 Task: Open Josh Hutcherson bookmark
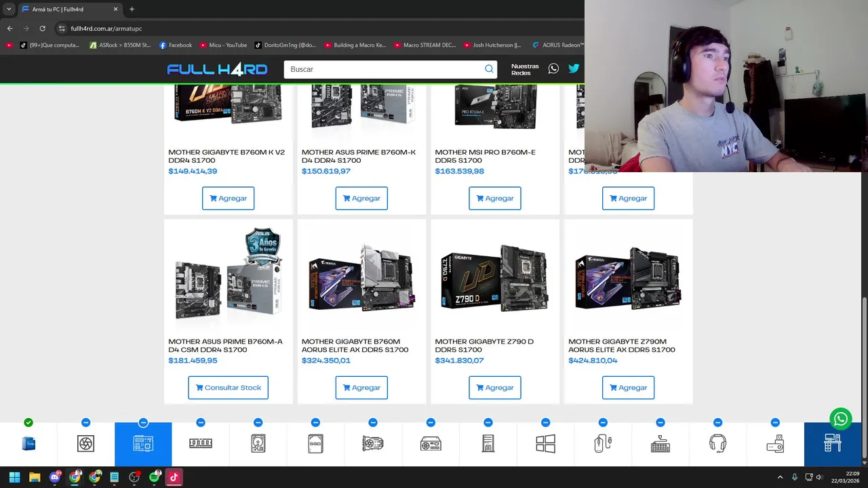[x=492, y=45]
